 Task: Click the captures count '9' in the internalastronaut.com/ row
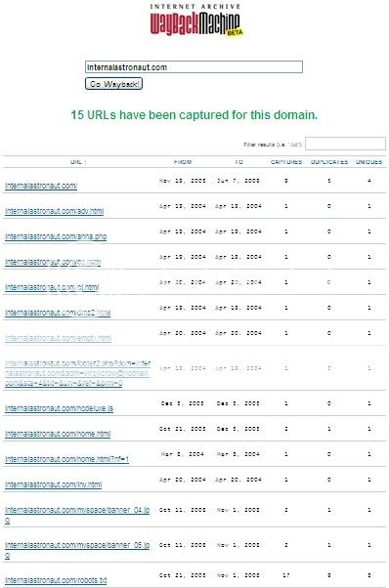coord(286,181)
